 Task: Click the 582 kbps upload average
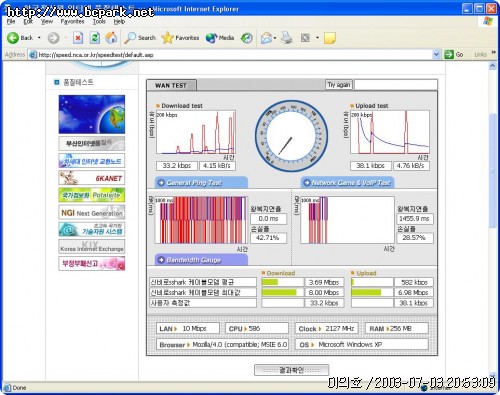[x=414, y=282]
